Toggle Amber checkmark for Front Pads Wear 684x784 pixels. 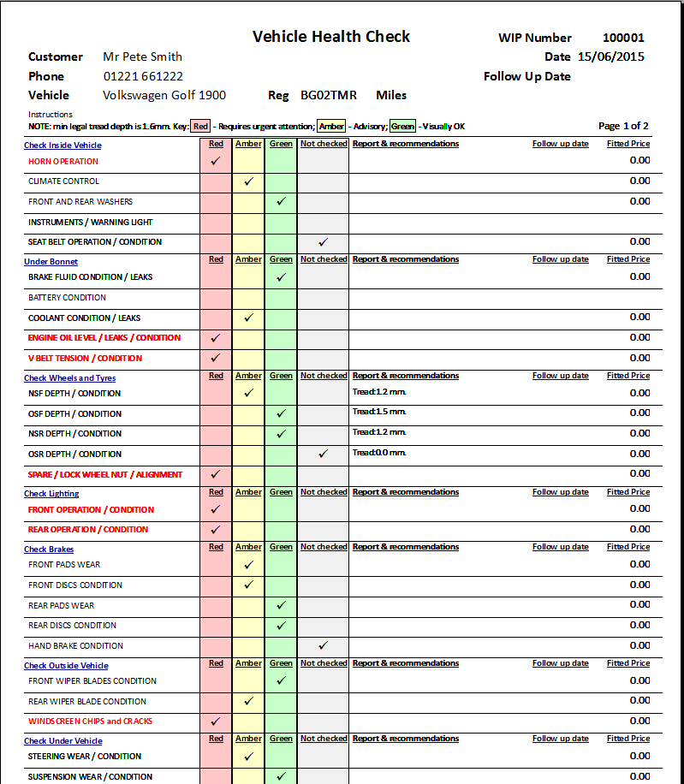(x=248, y=565)
